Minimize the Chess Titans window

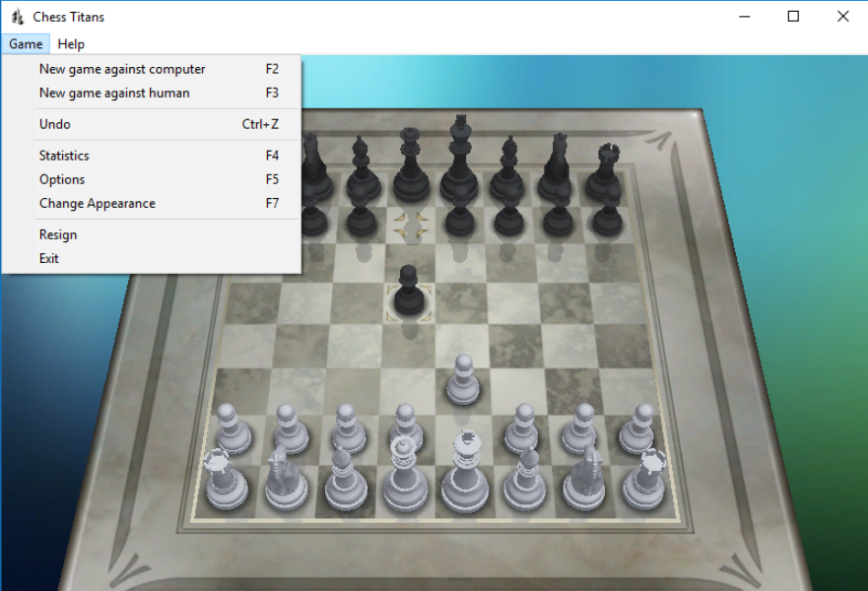(745, 17)
